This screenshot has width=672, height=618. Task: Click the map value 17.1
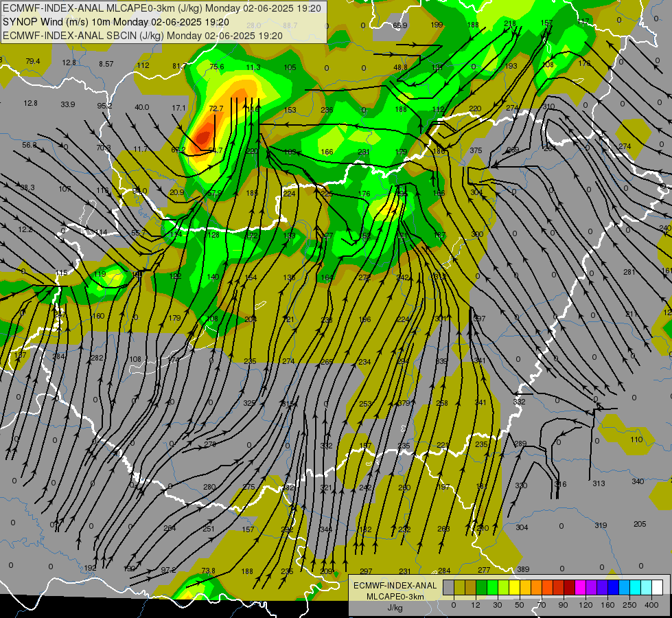point(178,108)
